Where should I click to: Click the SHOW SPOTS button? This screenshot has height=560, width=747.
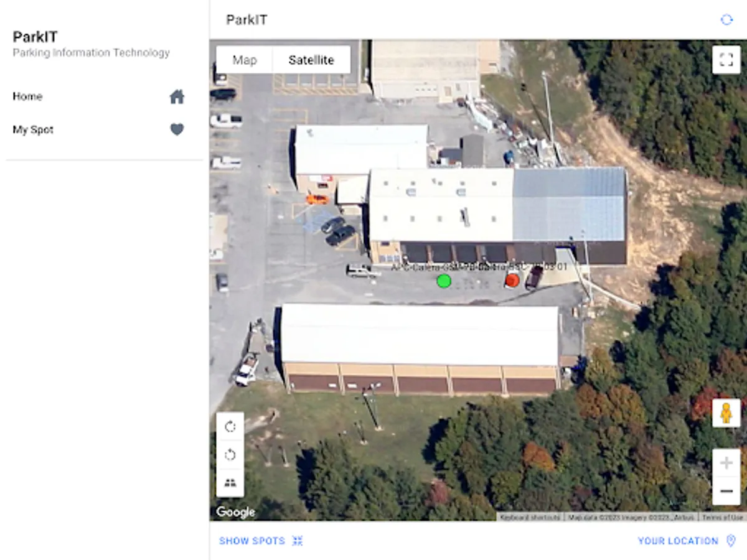pos(261,541)
